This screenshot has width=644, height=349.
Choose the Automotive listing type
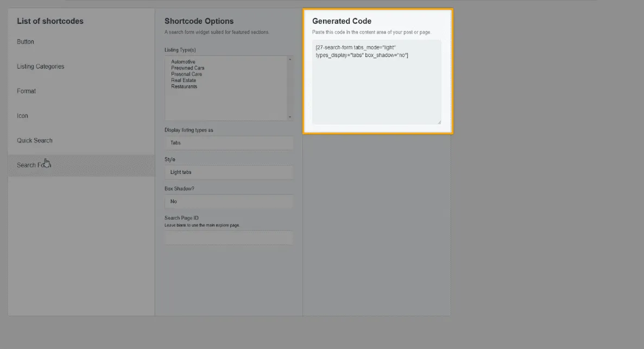coord(183,62)
